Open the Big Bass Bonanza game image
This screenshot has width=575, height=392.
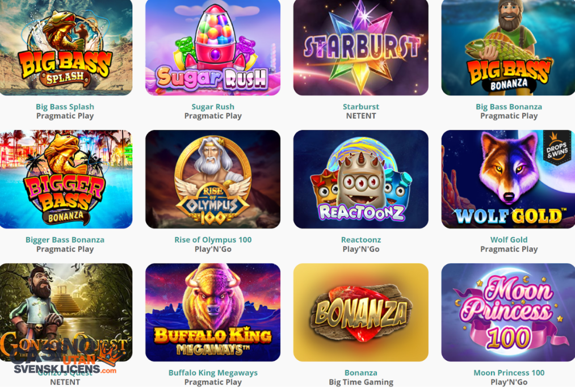[508, 48]
